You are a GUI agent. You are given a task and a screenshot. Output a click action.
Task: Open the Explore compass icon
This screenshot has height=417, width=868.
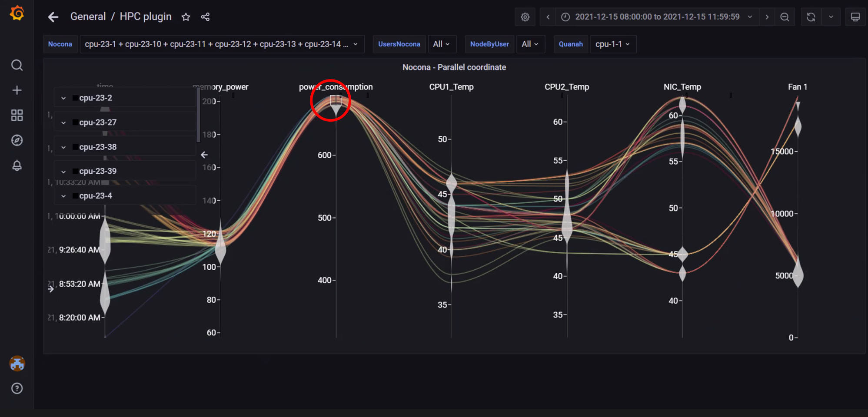pyautogui.click(x=17, y=140)
